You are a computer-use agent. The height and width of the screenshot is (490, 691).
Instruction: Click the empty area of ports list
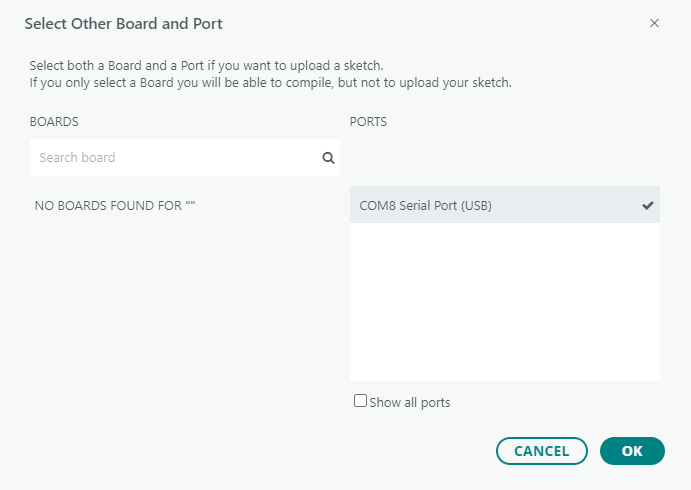click(x=504, y=302)
